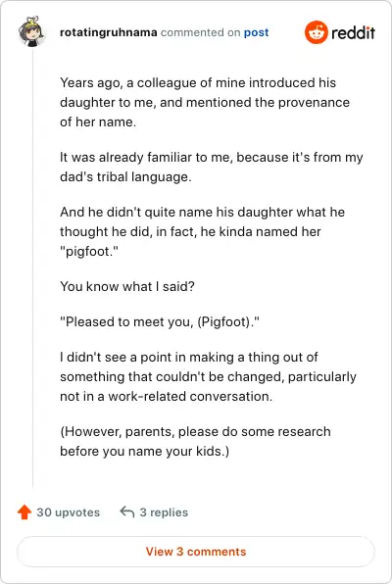Click the quoted word "pigfoot." line
The width and height of the screenshot is (392, 584).
89,252
